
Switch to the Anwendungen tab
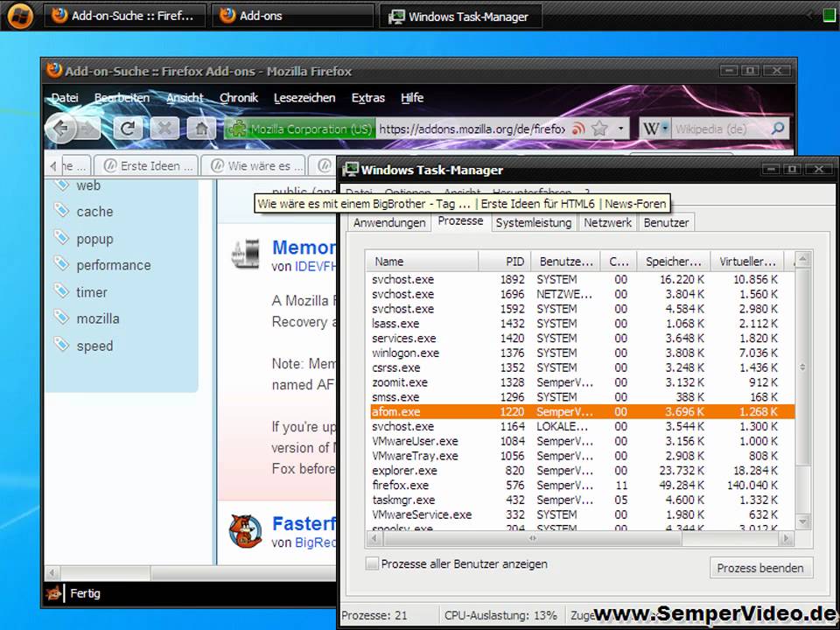point(389,222)
